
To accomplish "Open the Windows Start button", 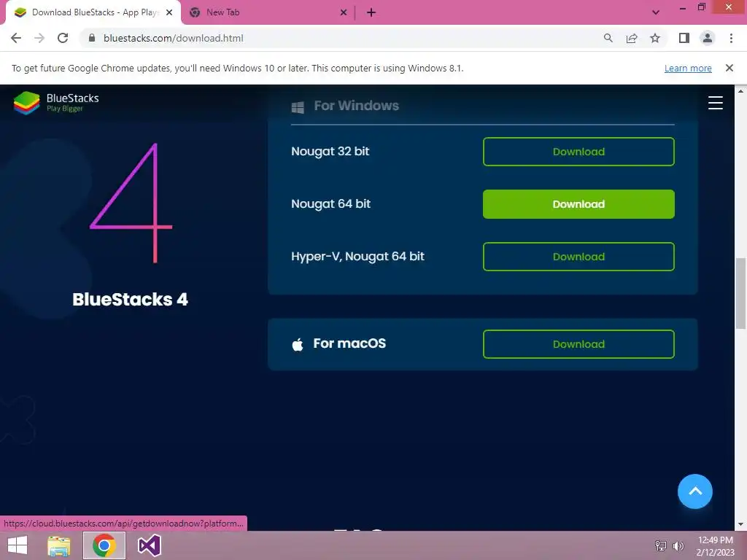I will click(x=18, y=545).
